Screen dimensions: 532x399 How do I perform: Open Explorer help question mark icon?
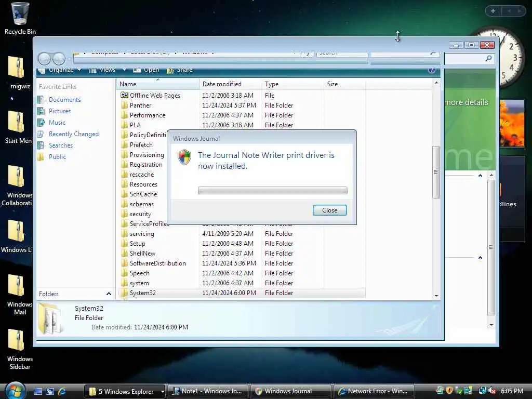432,70
